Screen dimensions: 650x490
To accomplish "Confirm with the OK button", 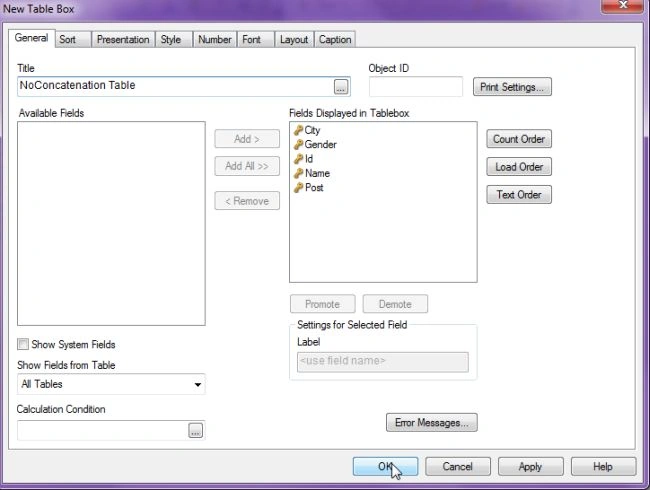I will point(385,467).
